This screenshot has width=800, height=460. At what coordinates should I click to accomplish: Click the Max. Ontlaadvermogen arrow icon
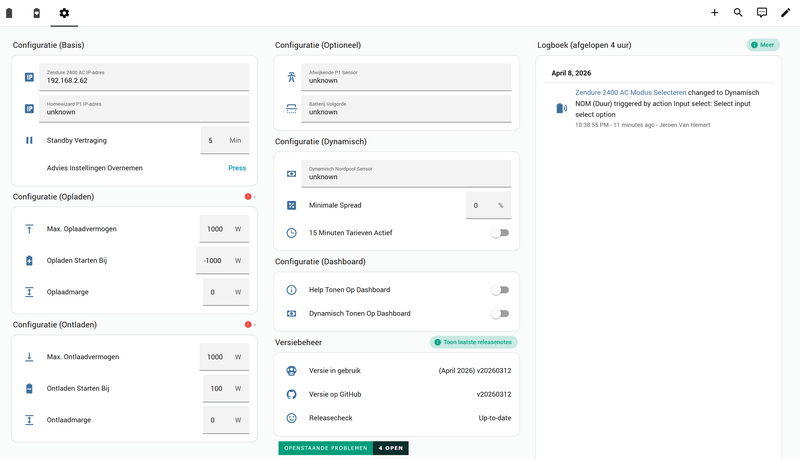29,357
